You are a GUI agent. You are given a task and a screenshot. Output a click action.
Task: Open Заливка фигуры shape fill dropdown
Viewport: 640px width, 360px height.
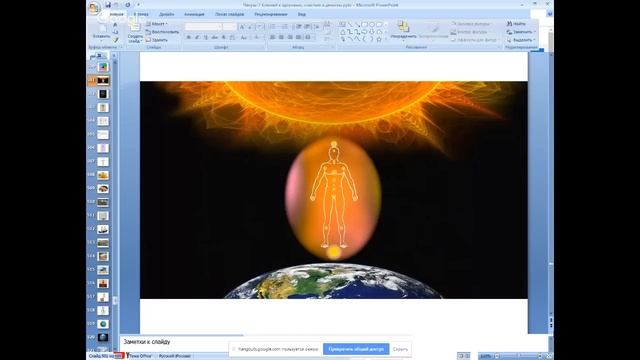472,24
